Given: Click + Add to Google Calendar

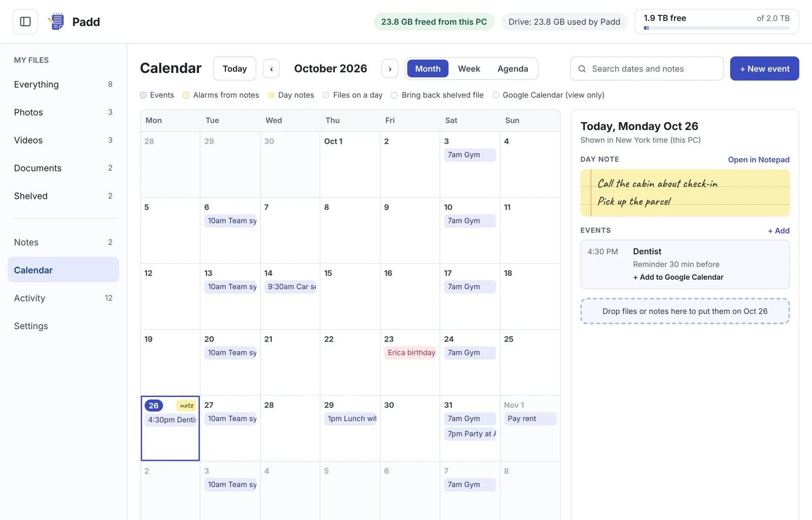Looking at the screenshot, I should pos(678,278).
